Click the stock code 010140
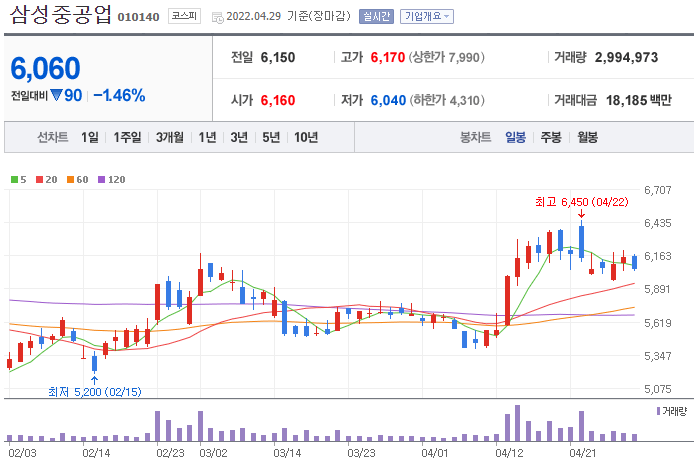The width and height of the screenshot is (694, 466). click(x=138, y=17)
